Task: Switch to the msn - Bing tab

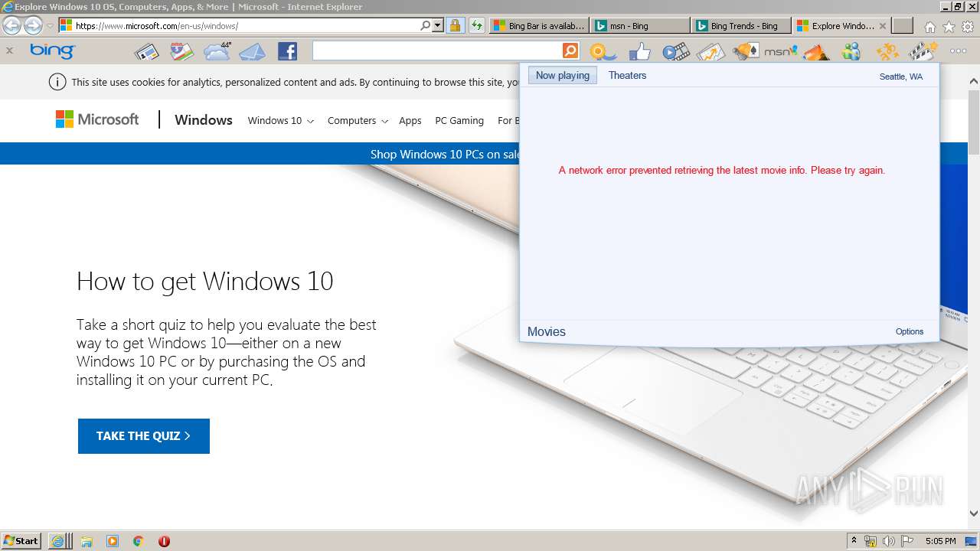Action: tap(640, 25)
